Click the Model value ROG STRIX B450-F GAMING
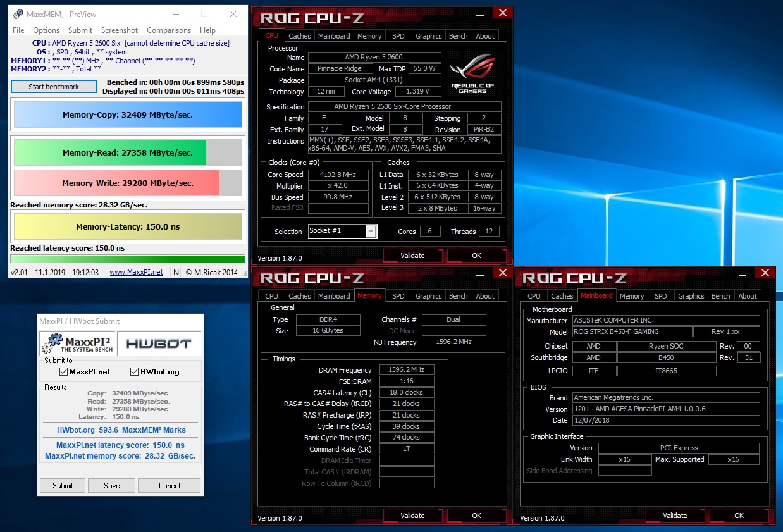The width and height of the screenshot is (783, 532). [x=632, y=331]
